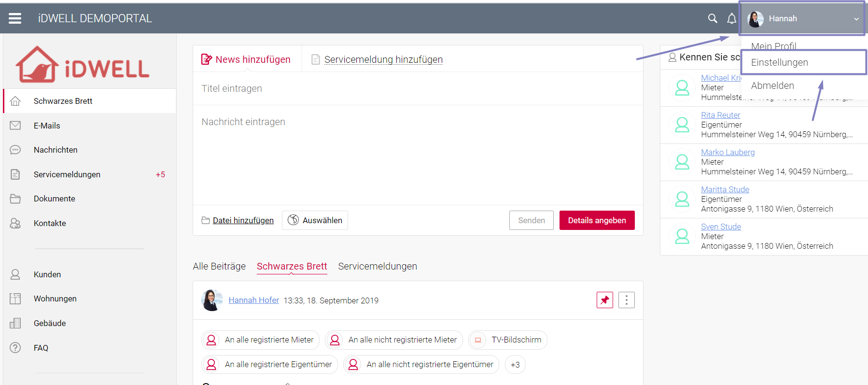Select the Servicemeldungen feed tab

tap(378, 266)
